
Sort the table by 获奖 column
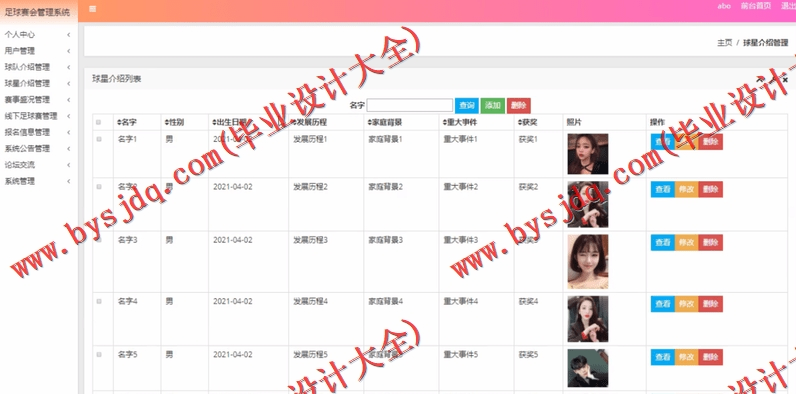[x=526, y=122]
